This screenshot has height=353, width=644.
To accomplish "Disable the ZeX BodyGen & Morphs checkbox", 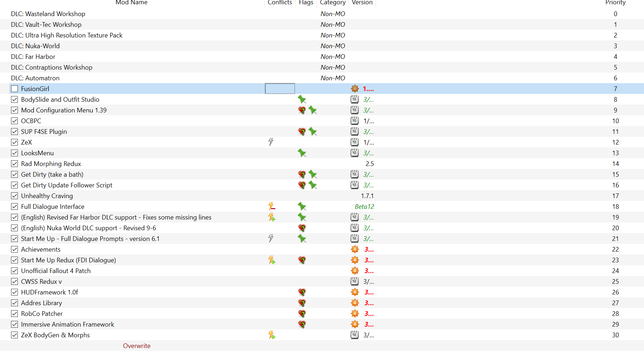I will click(x=15, y=335).
